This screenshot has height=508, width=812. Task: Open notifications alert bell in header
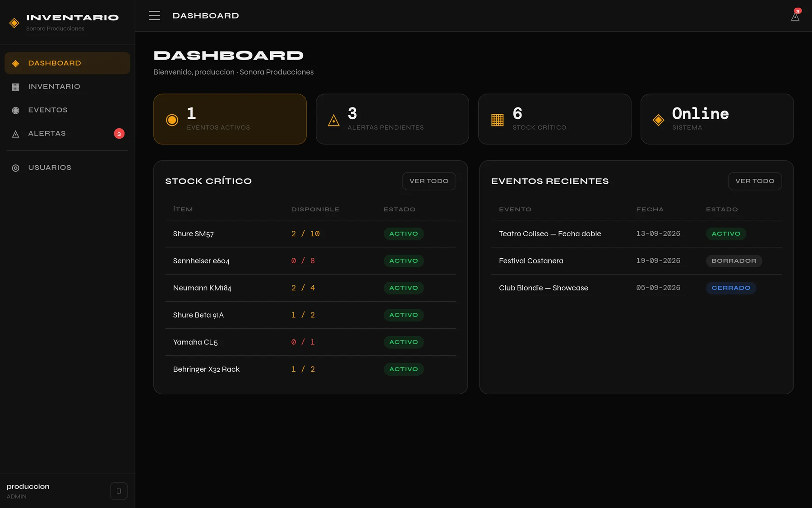[795, 16]
